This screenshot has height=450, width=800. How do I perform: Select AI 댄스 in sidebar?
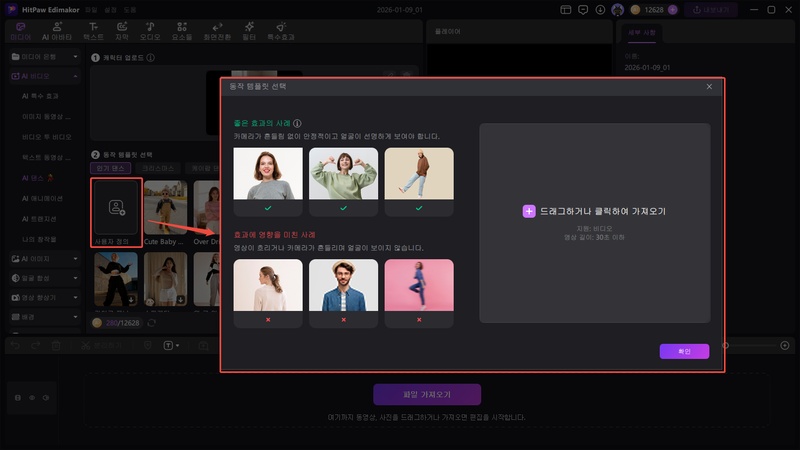pos(37,178)
